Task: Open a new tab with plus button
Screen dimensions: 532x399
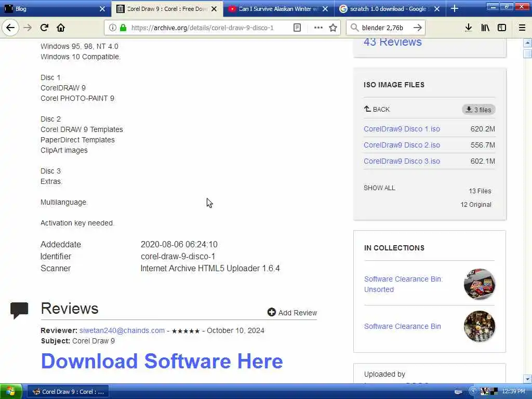Action: point(455,9)
